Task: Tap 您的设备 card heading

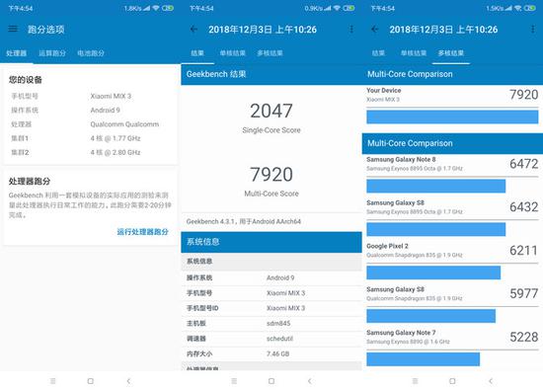Action: tap(26, 80)
